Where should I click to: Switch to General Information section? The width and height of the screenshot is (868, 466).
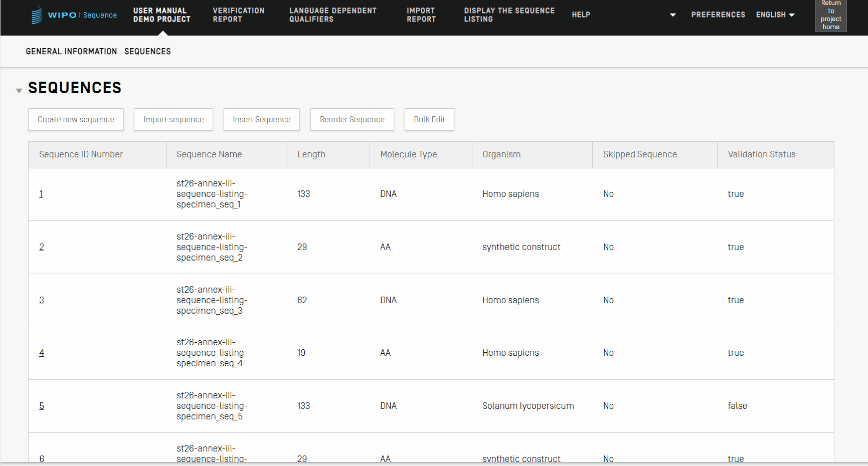click(71, 52)
